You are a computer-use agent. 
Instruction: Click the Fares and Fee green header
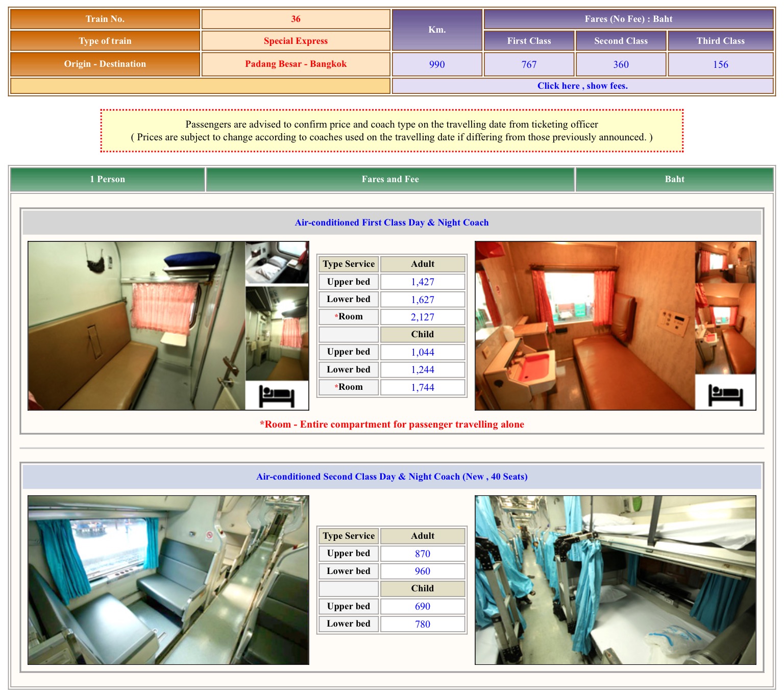tap(390, 179)
